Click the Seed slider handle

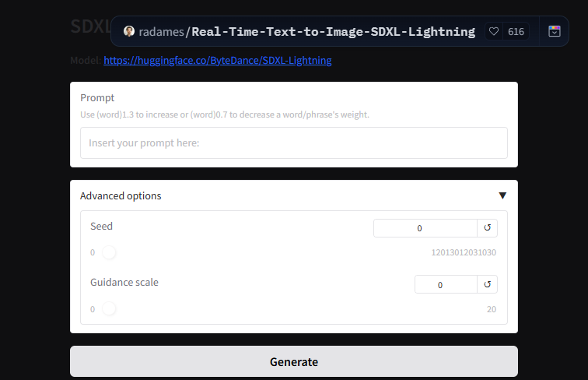click(x=109, y=252)
